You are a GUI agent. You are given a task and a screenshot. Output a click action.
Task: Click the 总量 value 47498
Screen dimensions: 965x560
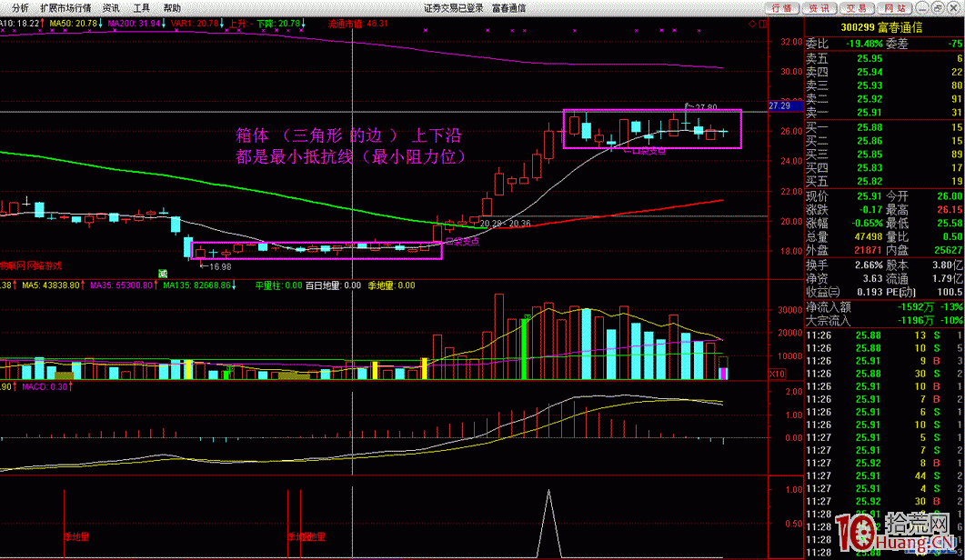pyautogui.click(x=869, y=237)
